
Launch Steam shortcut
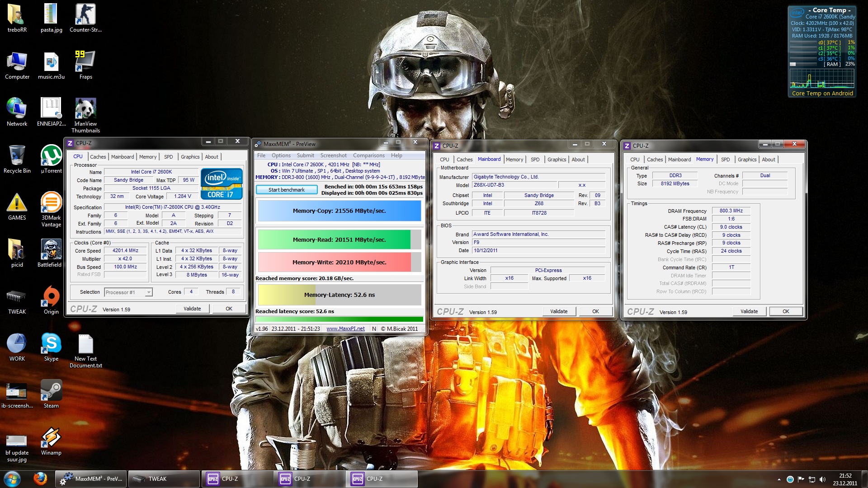tap(51, 394)
